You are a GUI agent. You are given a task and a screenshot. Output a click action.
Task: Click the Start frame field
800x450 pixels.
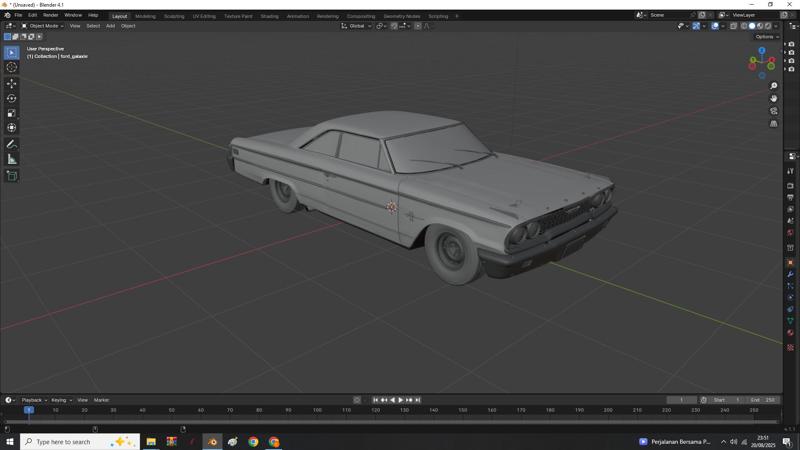point(727,400)
